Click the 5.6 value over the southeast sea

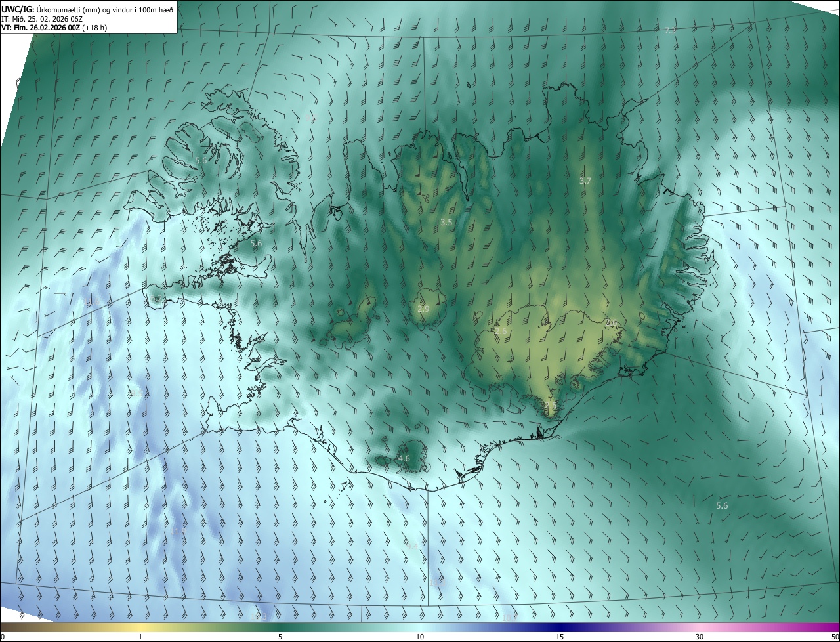(722, 505)
